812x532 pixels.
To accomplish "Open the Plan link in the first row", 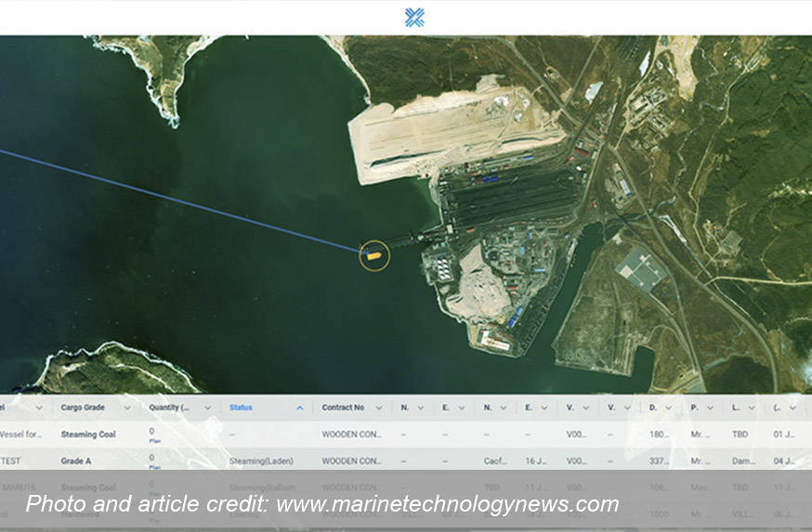I will 154,441.
